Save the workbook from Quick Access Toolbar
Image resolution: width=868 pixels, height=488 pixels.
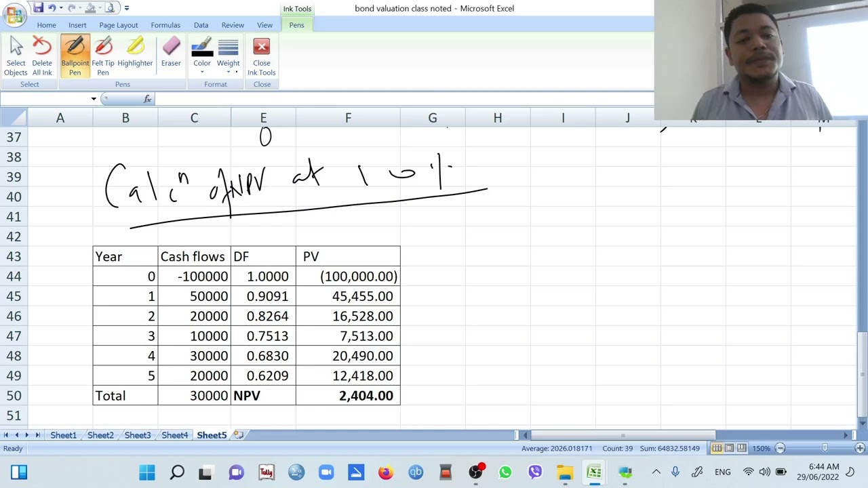(x=38, y=8)
